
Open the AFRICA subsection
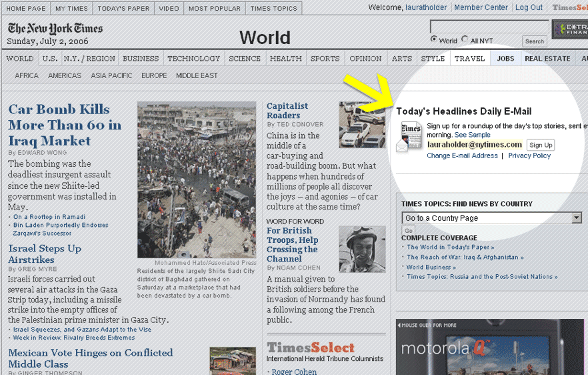pyautogui.click(x=27, y=75)
